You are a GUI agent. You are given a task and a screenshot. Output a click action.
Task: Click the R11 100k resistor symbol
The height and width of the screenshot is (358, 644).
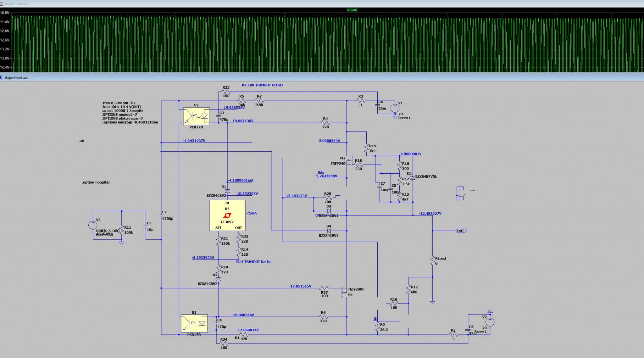pyautogui.click(x=122, y=230)
